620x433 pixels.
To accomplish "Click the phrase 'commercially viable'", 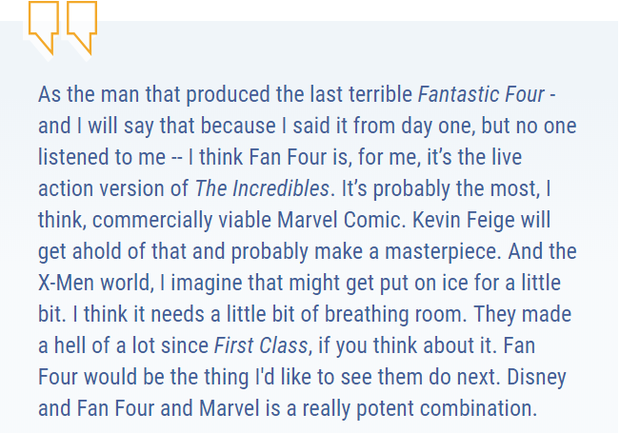I will point(182,220).
